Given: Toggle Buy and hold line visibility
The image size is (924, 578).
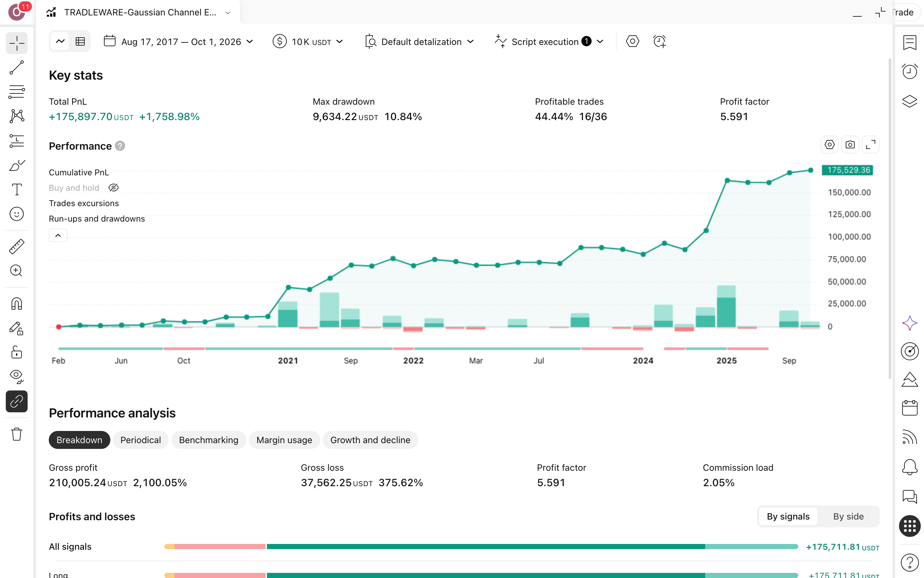Looking at the screenshot, I should pyautogui.click(x=113, y=188).
